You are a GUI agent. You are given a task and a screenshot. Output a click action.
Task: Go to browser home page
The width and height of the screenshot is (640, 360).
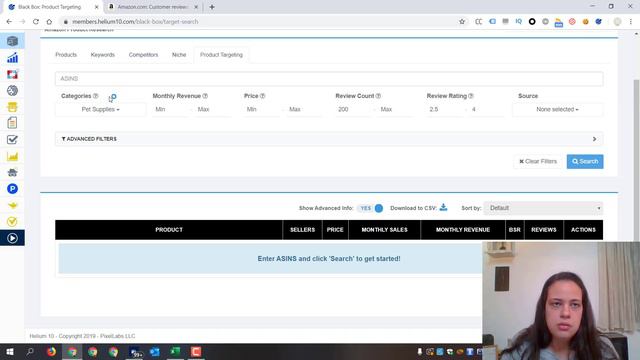point(49,22)
